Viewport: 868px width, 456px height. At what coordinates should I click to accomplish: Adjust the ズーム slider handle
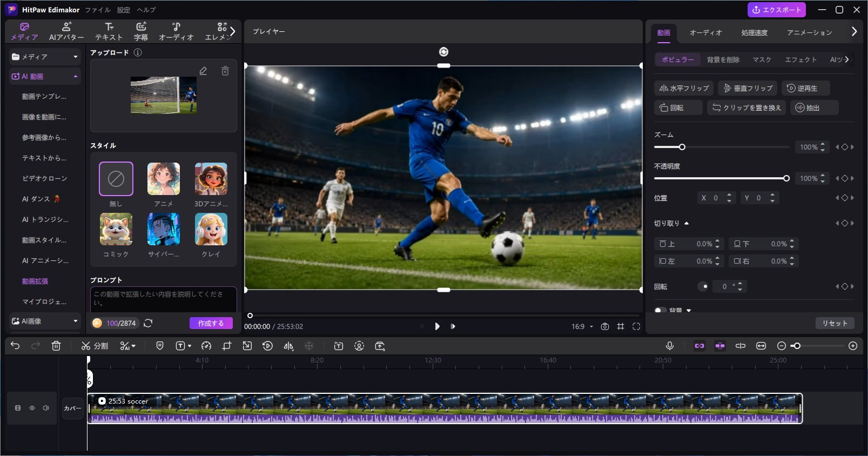682,147
